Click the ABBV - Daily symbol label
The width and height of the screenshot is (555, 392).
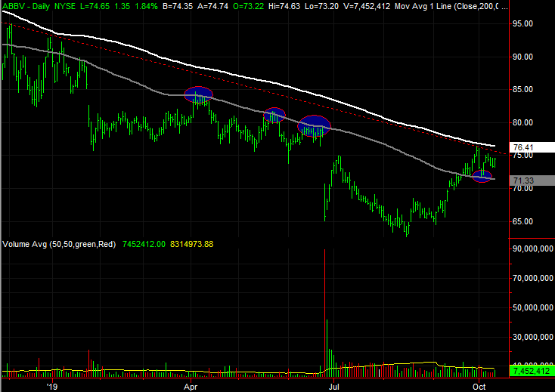click(26, 6)
